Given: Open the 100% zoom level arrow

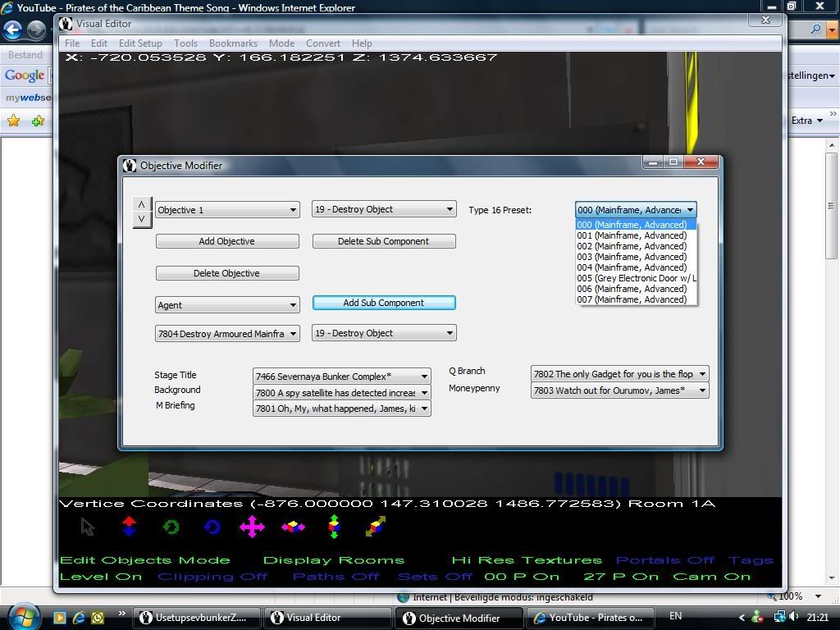Looking at the screenshot, I should [818, 596].
